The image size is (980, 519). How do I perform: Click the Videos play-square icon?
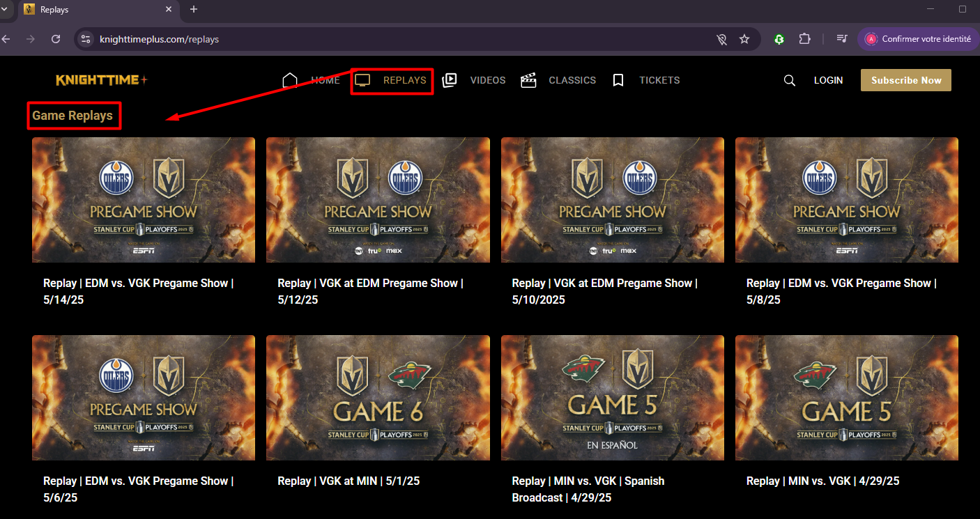(x=450, y=80)
